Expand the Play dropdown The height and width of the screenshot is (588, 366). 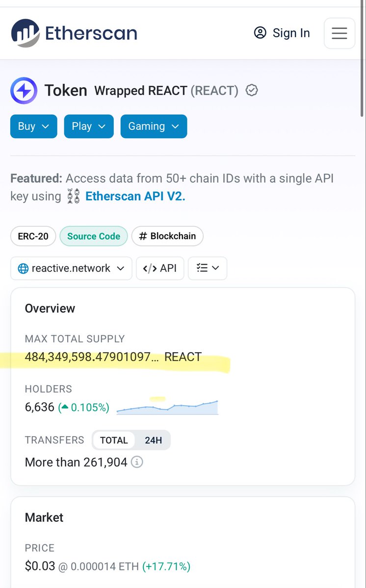coord(89,126)
